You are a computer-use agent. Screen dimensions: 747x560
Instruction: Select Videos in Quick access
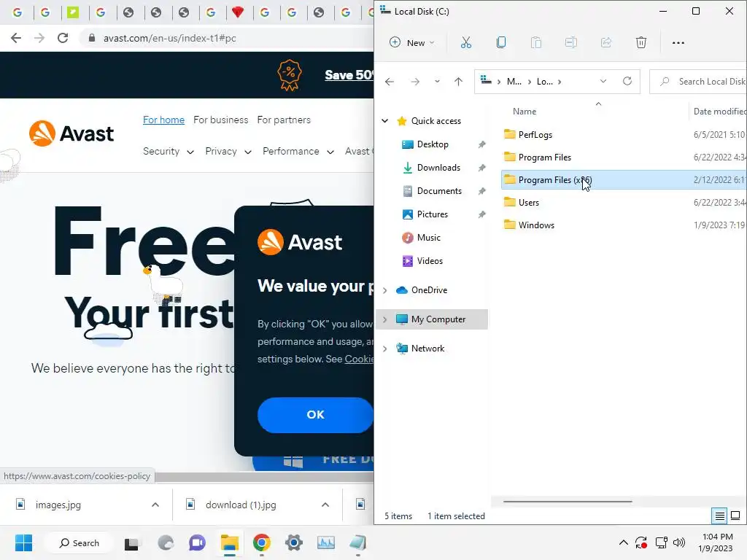430,261
